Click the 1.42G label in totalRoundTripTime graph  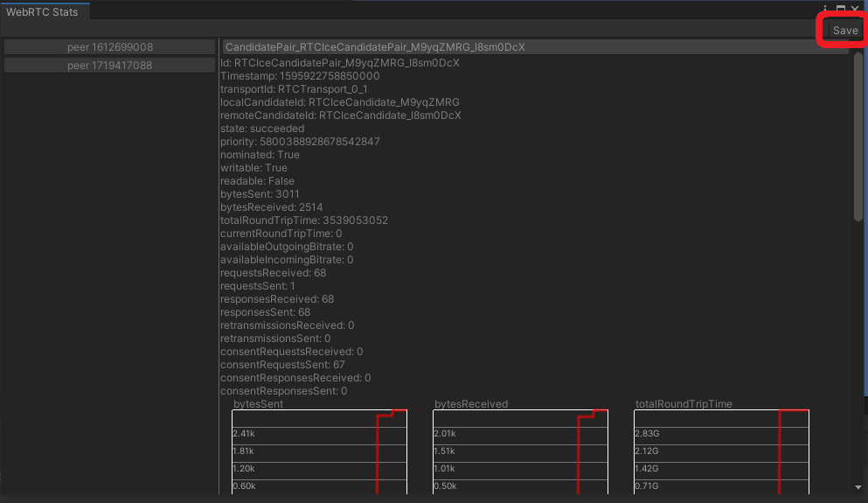tap(647, 469)
